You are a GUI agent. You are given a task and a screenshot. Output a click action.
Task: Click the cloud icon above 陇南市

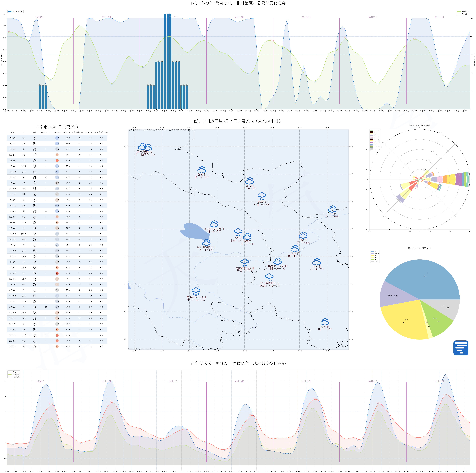(325, 322)
